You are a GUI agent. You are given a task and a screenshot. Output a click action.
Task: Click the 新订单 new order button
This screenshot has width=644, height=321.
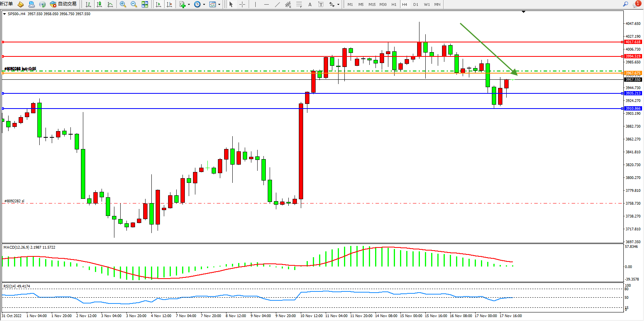7,4
